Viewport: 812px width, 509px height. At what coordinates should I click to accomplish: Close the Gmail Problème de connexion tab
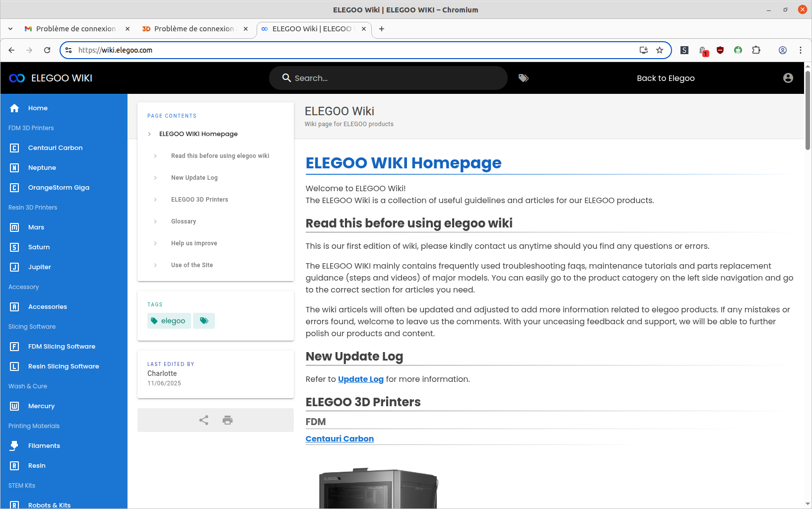point(128,29)
